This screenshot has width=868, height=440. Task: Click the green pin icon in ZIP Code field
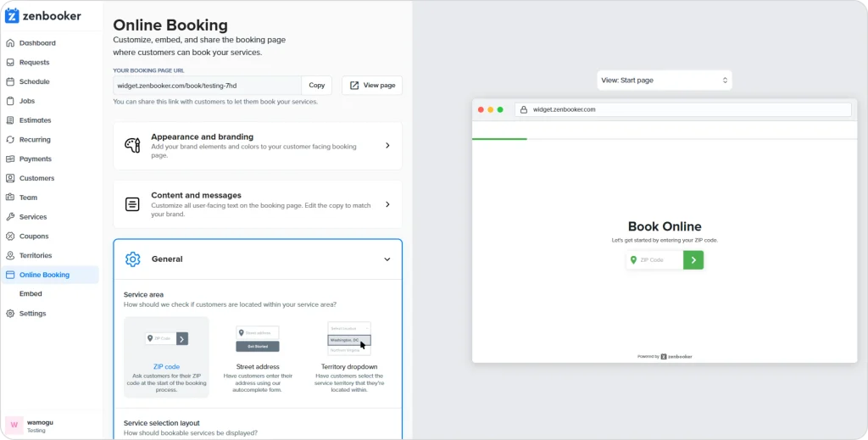pyautogui.click(x=633, y=260)
